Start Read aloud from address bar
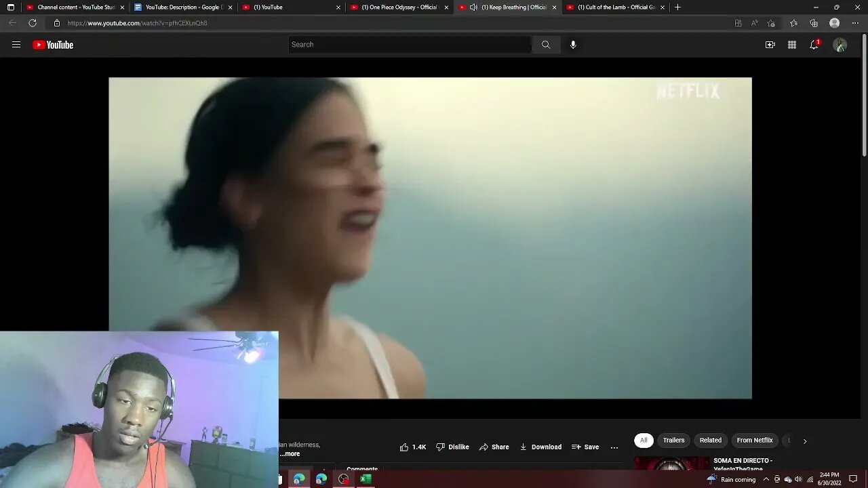The height and width of the screenshot is (488, 868). coord(755,23)
